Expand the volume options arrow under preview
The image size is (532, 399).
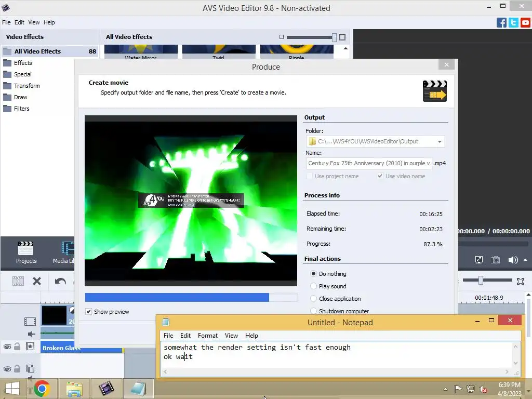[x=525, y=260]
